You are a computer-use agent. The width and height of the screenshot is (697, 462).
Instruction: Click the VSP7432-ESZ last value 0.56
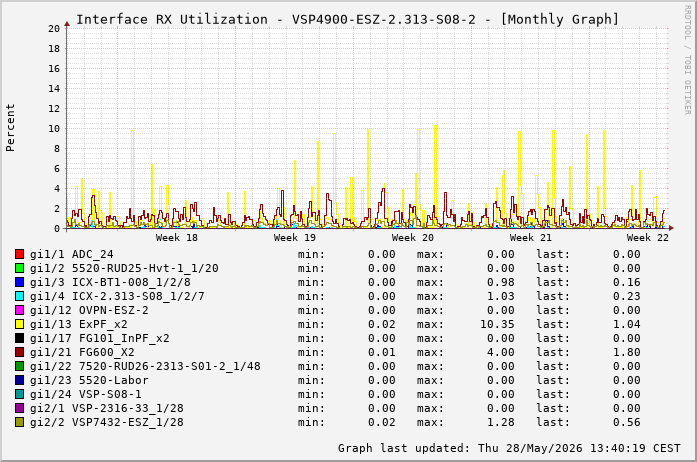(x=627, y=422)
